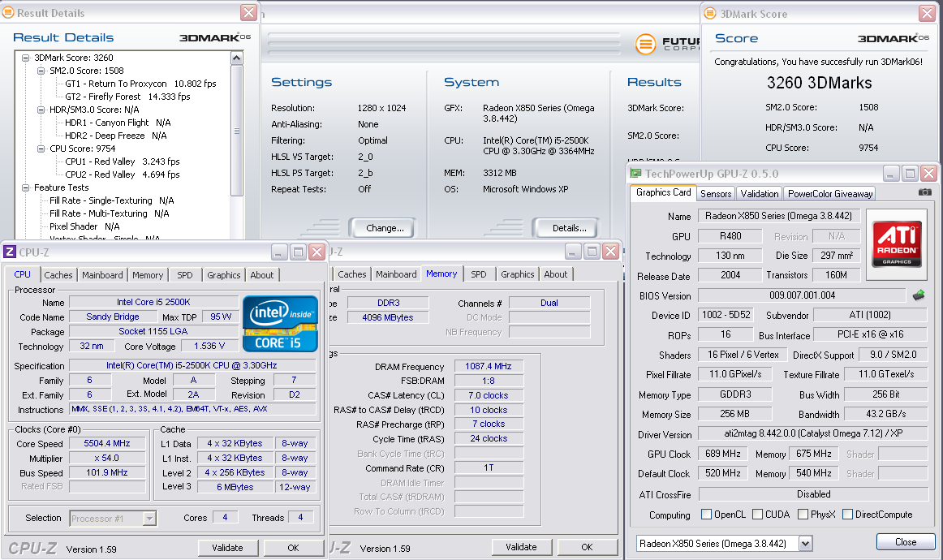Collapse the CPU Score tree node
The image size is (943, 560).
(41, 149)
